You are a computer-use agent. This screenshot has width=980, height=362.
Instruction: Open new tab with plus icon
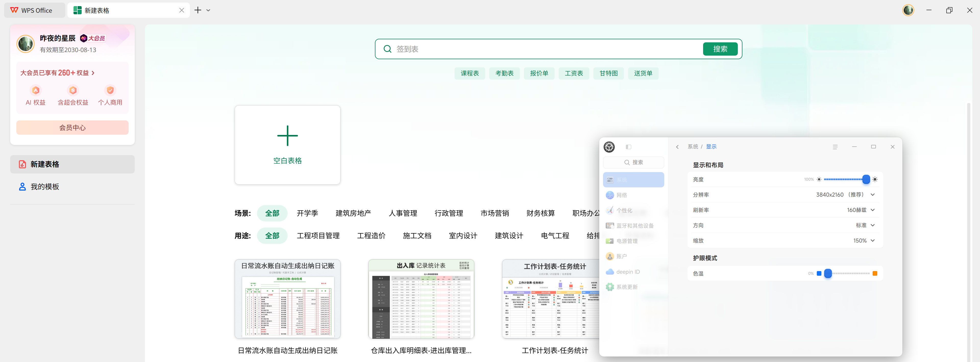click(198, 10)
